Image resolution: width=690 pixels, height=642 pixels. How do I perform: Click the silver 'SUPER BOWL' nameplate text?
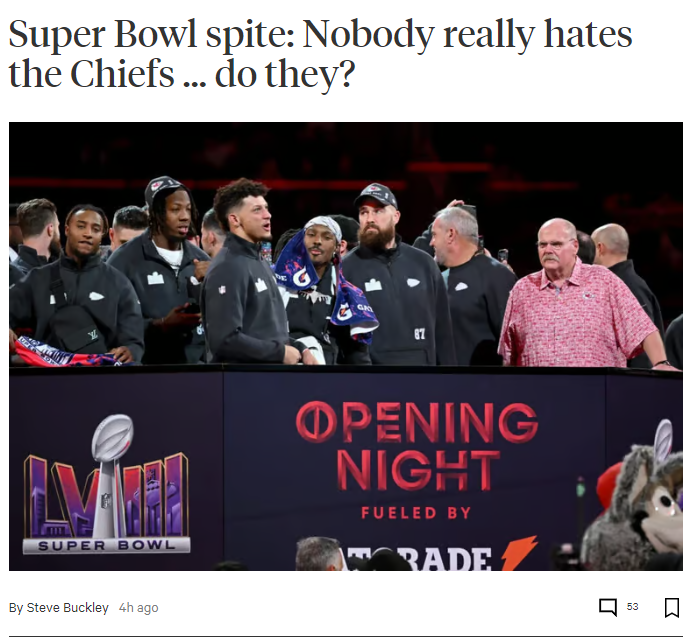pos(106,546)
